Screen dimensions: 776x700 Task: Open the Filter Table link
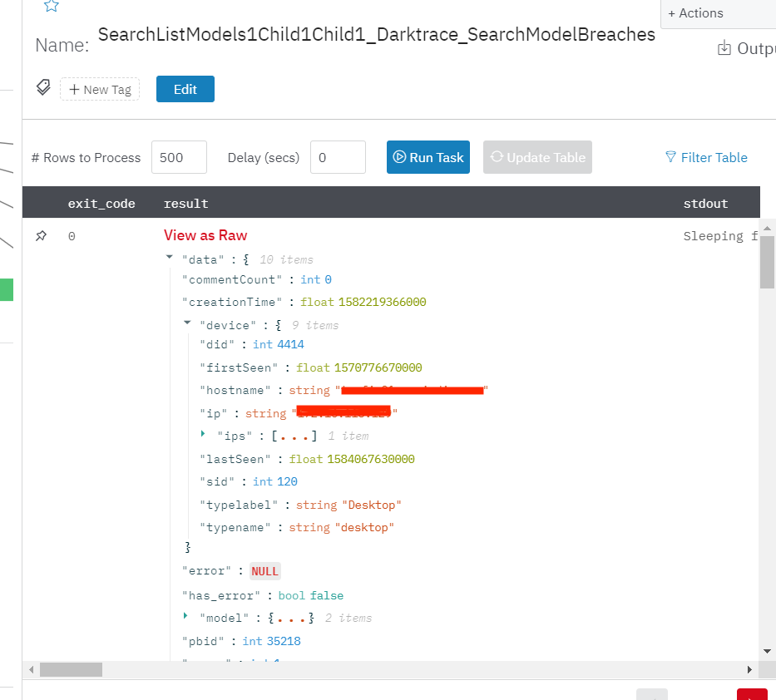(706, 157)
